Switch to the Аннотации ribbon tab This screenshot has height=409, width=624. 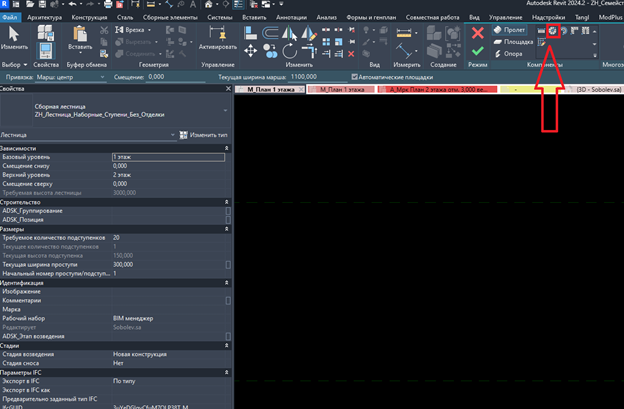click(291, 18)
